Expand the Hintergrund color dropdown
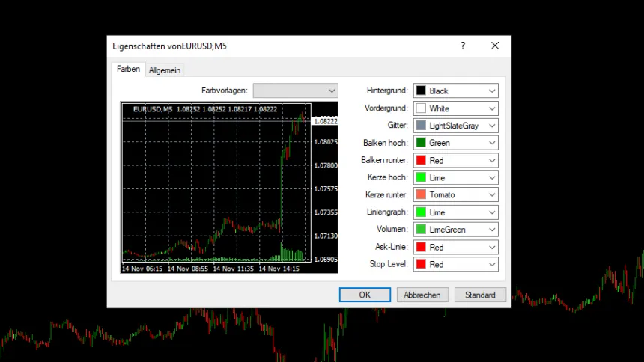644x362 pixels. [491, 90]
